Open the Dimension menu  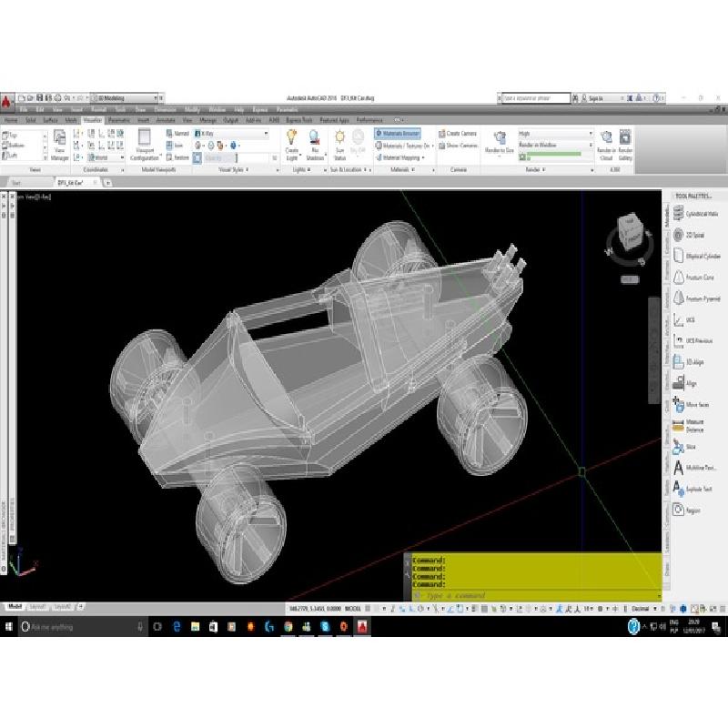tap(166, 109)
